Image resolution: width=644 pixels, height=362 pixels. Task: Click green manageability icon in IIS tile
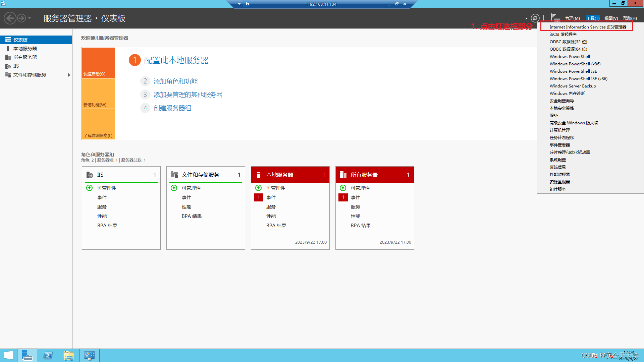pyautogui.click(x=90, y=188)
